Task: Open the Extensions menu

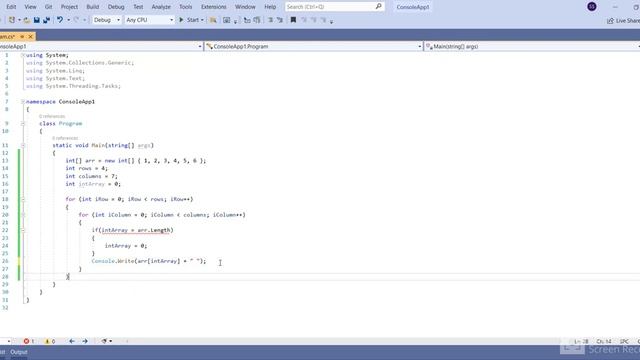Action: click(x=213, y=7)
